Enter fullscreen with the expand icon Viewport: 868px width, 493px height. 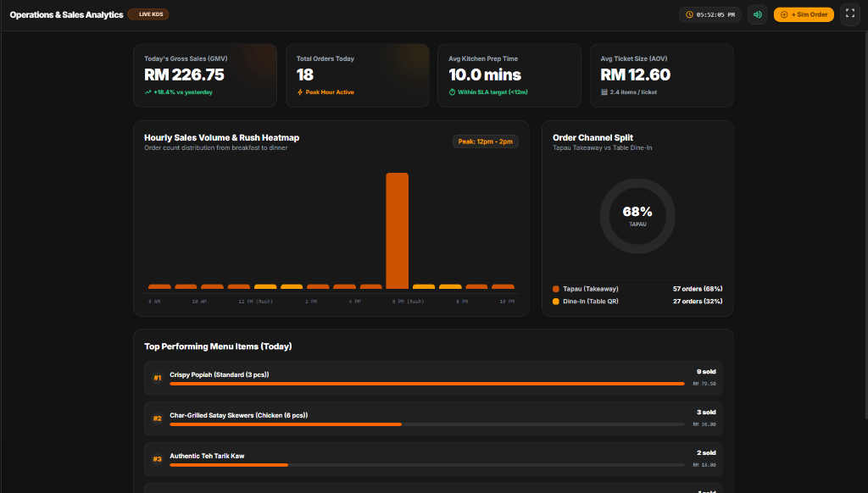click(849, 14)
